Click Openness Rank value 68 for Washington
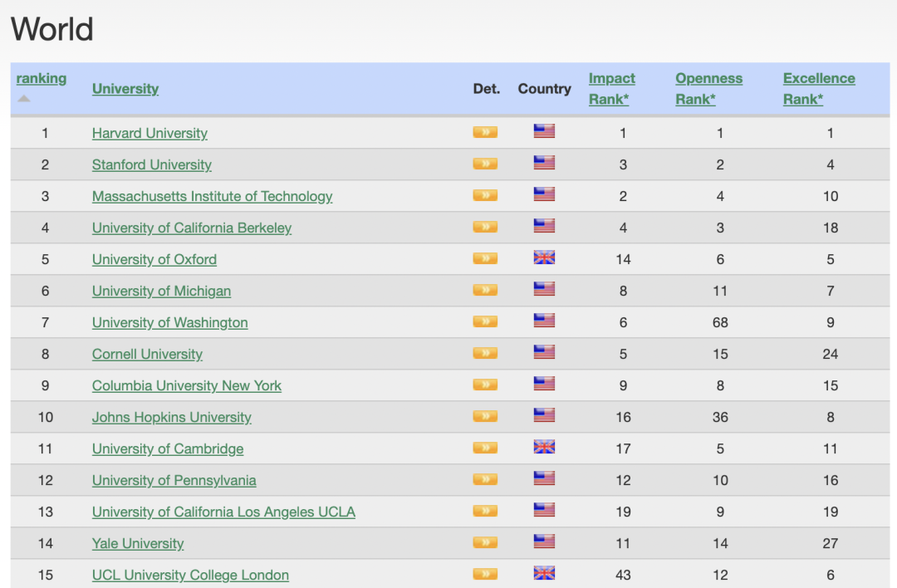Screen dimensions: 897x588 coord(720,322)
